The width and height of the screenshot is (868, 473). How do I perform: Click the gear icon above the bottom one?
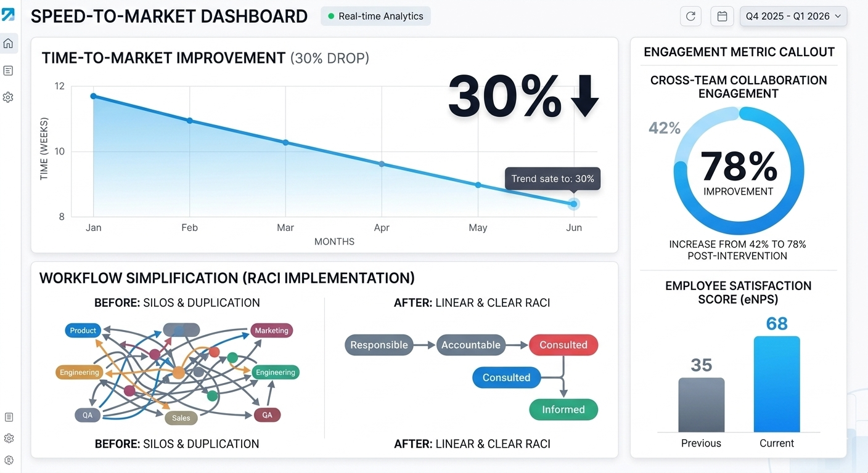(9, 439)
